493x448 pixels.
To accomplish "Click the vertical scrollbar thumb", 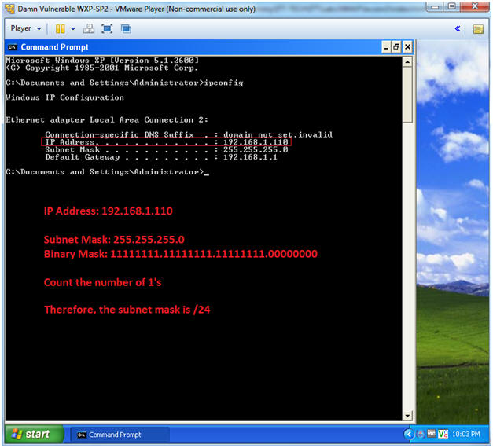I will coord(407,94).
